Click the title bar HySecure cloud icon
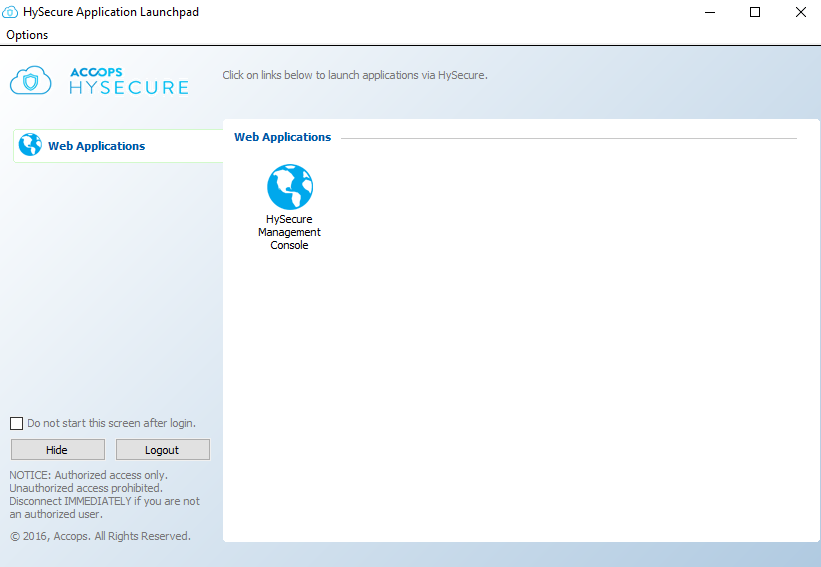Viewport: 821px width, 567px height. click(x=10, y=12)
